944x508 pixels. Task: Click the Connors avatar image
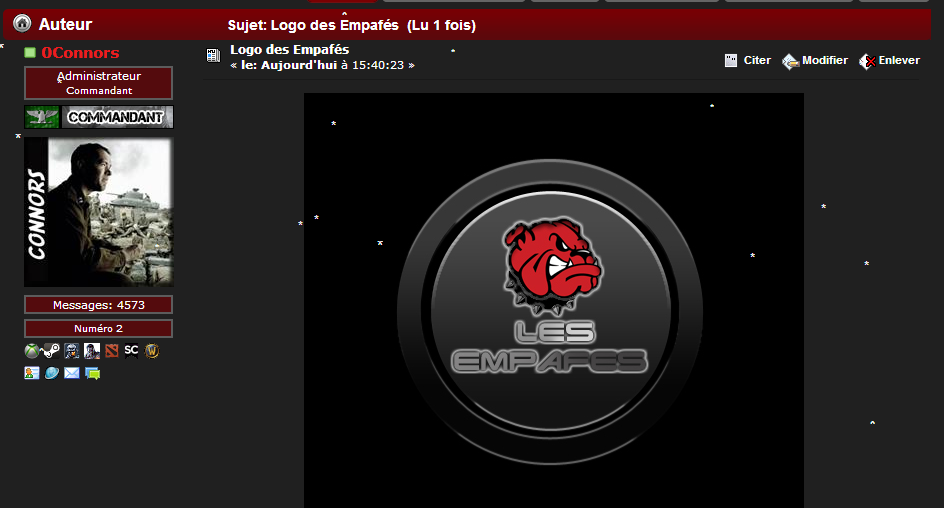[99, 212]
